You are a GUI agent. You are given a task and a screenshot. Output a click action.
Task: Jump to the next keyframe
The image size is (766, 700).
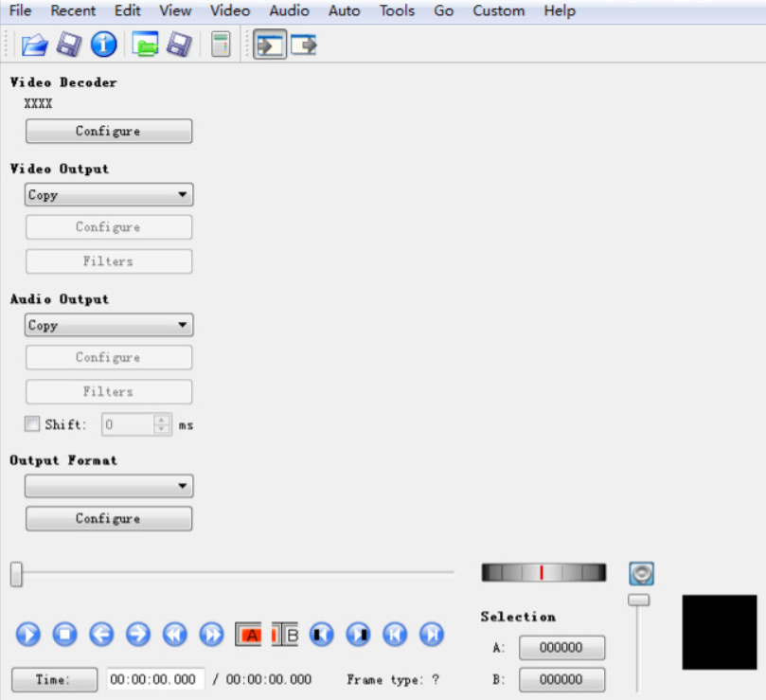(211, 635)
